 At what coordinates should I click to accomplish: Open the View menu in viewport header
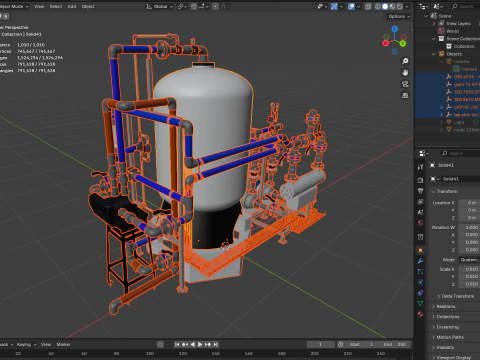tap(39, 6)
